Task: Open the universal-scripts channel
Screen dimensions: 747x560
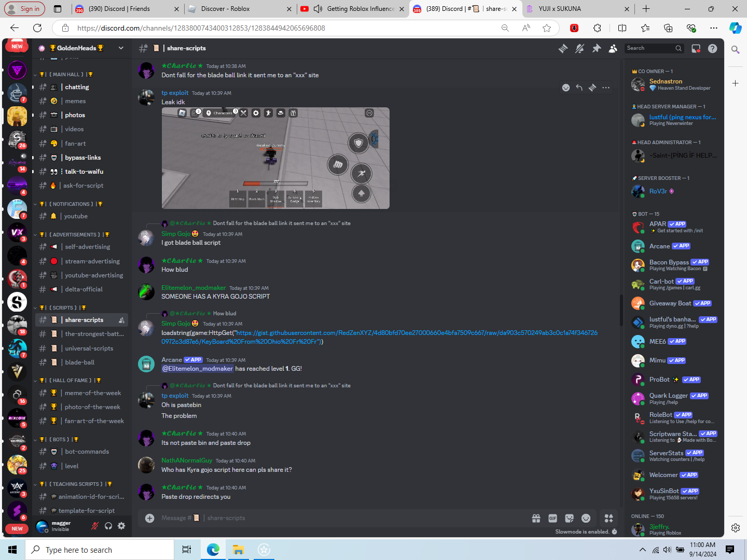Action: coord(81,348)
